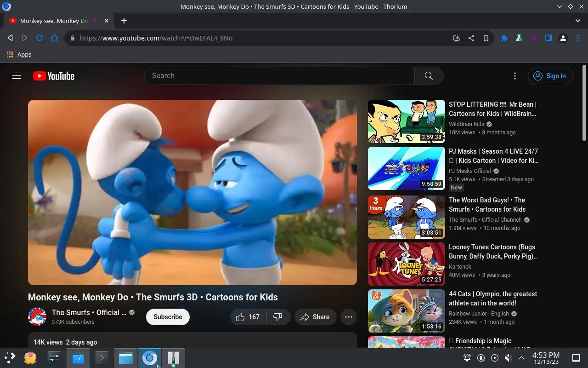Open Rainbow Junior - English channel name

coord(479,314)
